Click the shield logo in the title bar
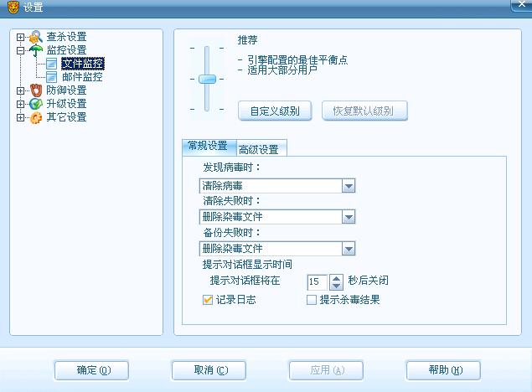This screenshot has width=532, height=392. point(13,7)
